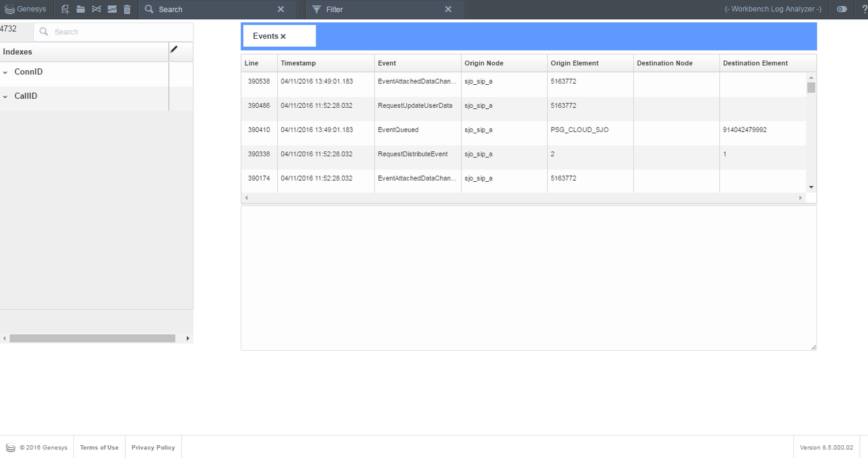
Task: Open Privacy Policy link
Action: point(153,448)
